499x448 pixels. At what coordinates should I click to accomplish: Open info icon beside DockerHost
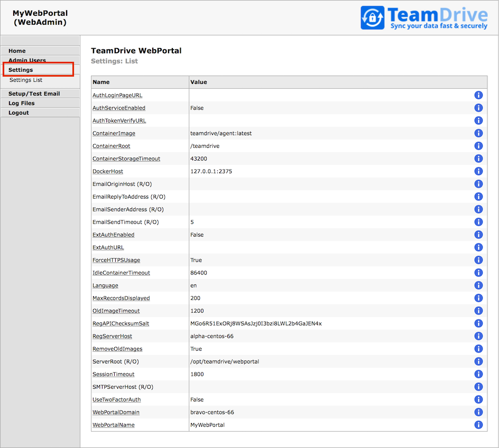tap(478, 171)
